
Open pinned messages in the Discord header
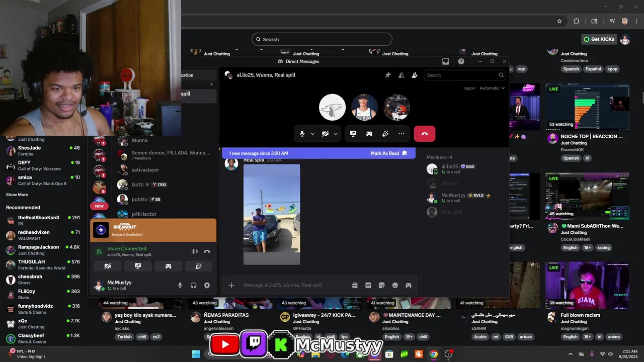point(388,75)
